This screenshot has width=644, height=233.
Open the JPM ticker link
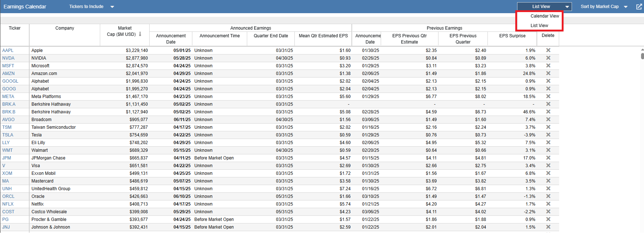(x=7, y=158)
